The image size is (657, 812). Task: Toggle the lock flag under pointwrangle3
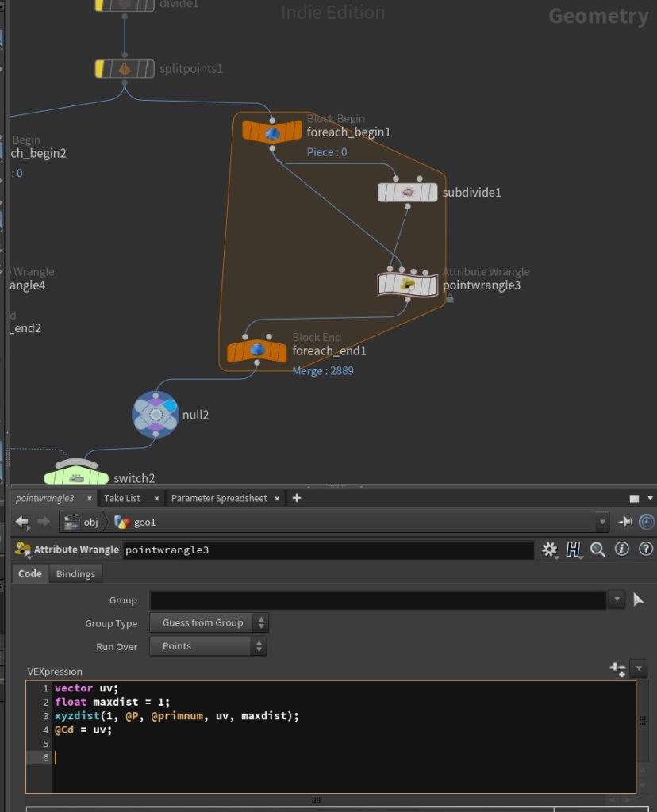click(449, 299)
